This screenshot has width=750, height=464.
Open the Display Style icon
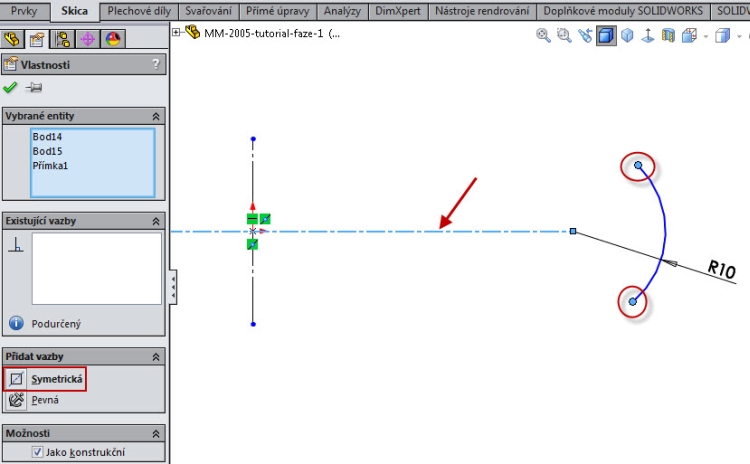668,35
